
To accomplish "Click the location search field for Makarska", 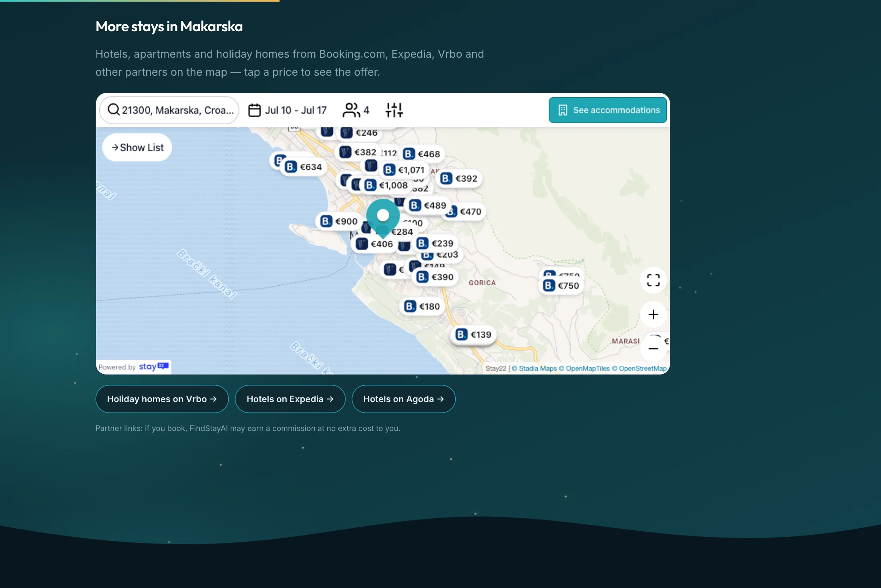I will coord(169,110).
